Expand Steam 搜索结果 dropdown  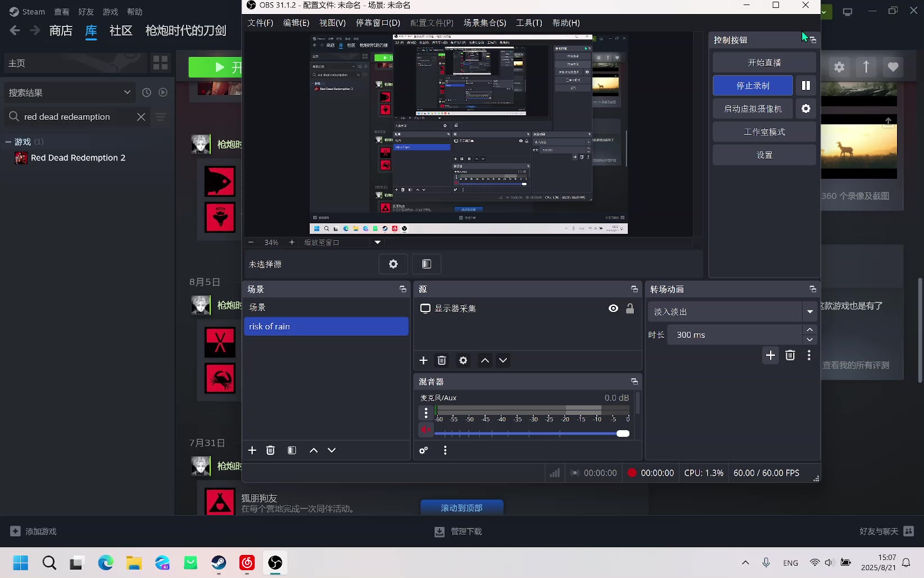click(128, 92)
